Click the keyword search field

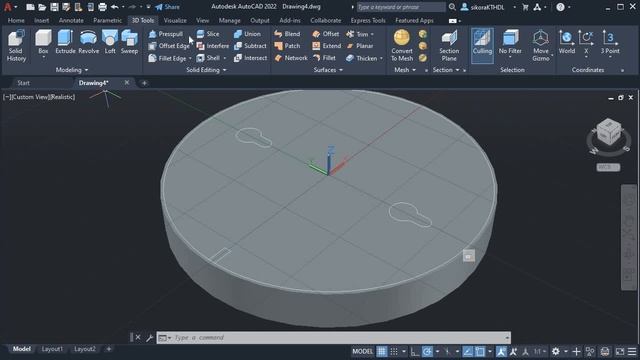point(401,7)
